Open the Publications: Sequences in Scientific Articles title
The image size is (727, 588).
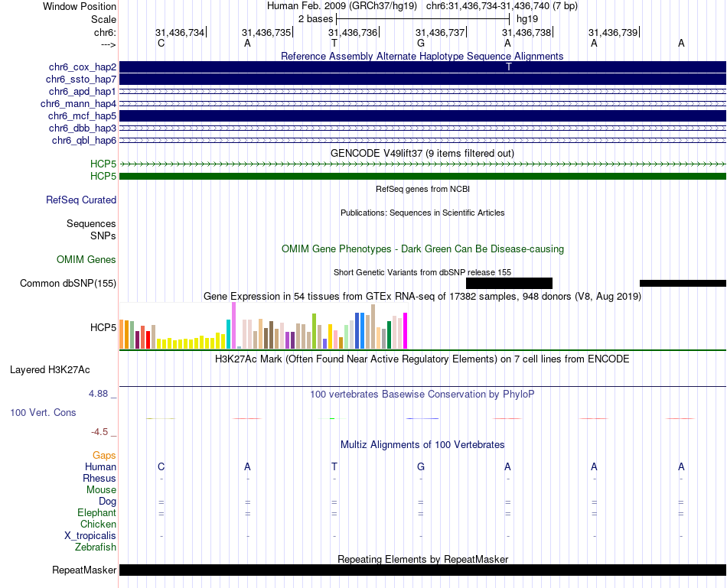pos(422,213)
